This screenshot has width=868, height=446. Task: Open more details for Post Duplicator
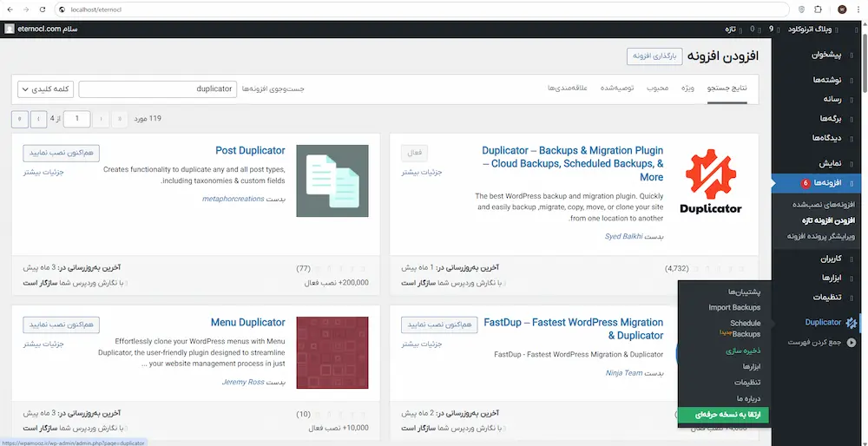[43, 172]
